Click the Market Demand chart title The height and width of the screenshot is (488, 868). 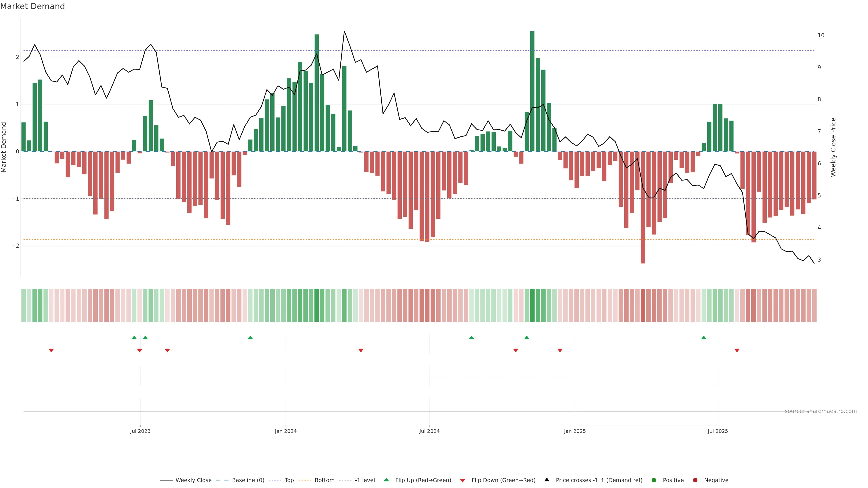click(32, 6)
